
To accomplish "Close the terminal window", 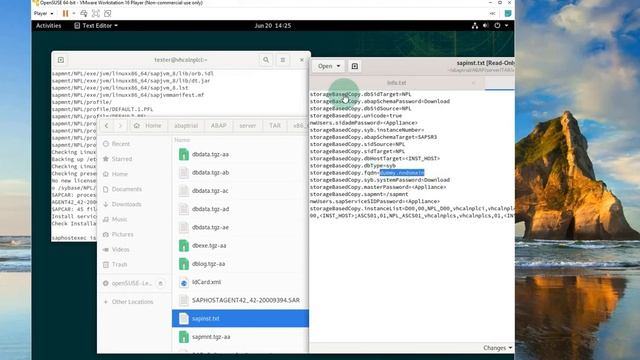I will 302,60.
